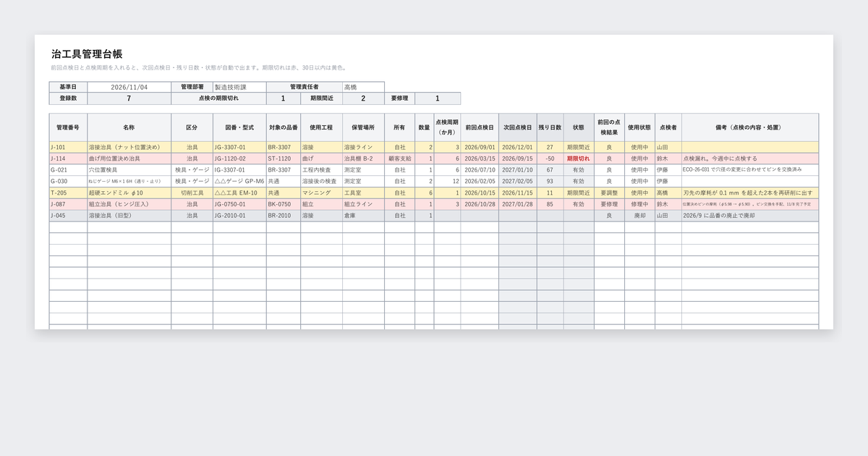The image size is (868, 456).
Task: Select the name cell 溶接治具（ナット位置決め）
Action: [129, 147]
